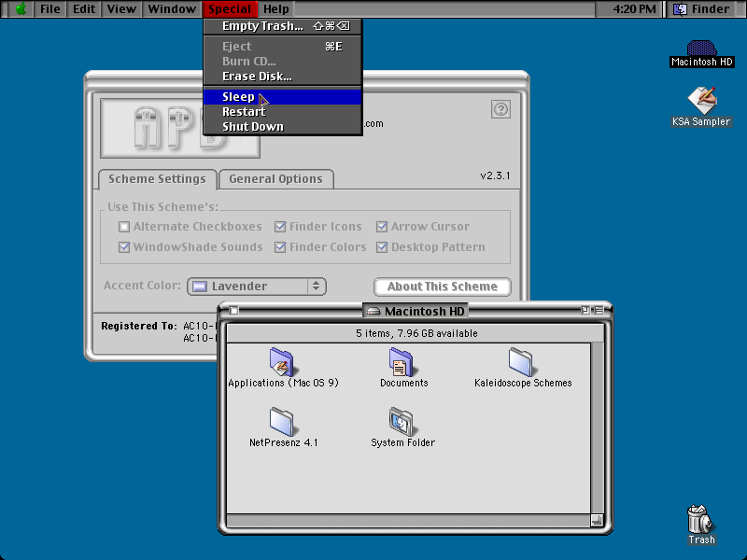Select the Documents folder icon
The width and height of the screenshot is (747, 560).
(402, 361)
